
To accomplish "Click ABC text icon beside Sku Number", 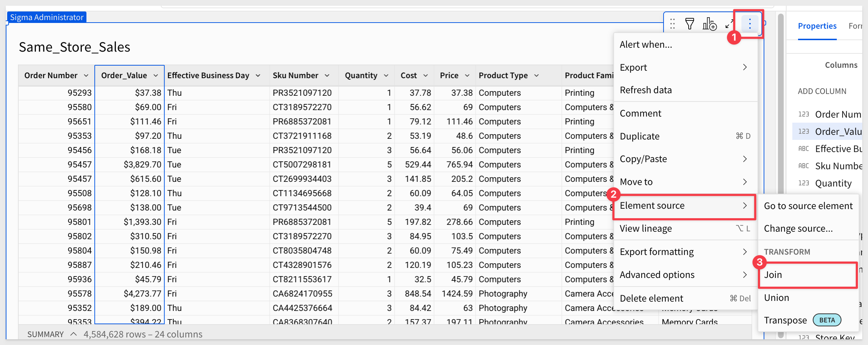I will (803, 166).
